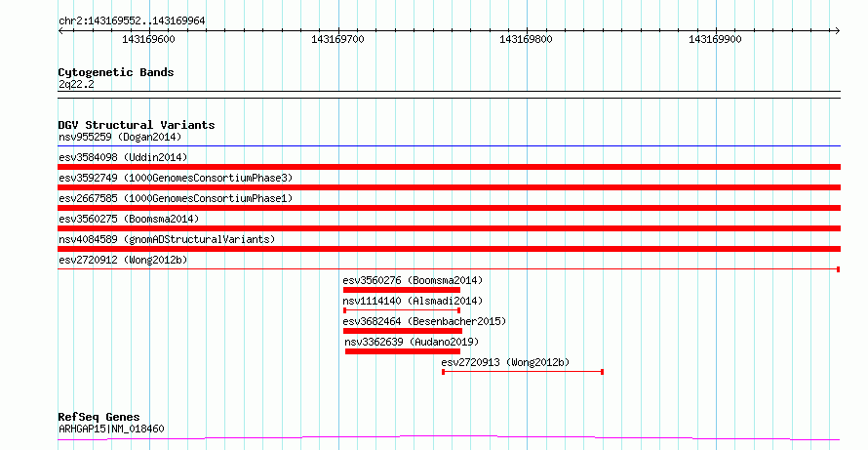Click the esv2720912 (Wong2012b) label
Screen dimensions: 868x450
click(123, 260)
